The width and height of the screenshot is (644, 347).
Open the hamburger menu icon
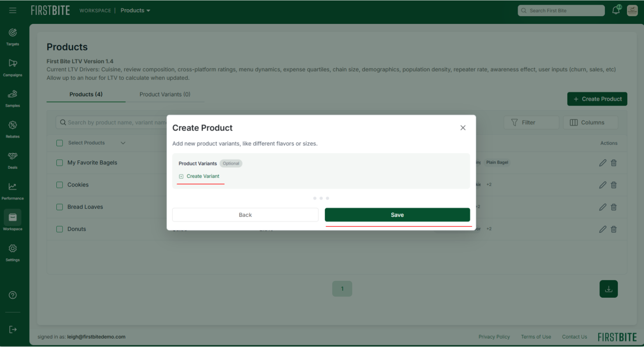tap(13, 10)
